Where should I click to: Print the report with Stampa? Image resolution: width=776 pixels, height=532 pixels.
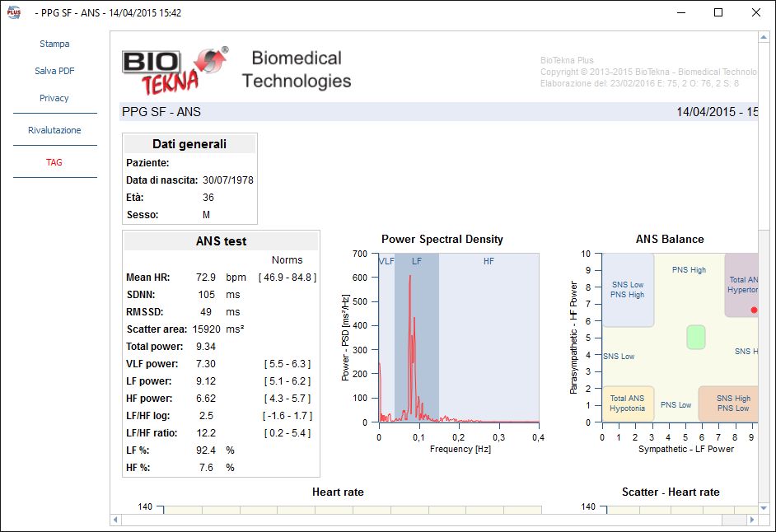(x=54, y=44)
